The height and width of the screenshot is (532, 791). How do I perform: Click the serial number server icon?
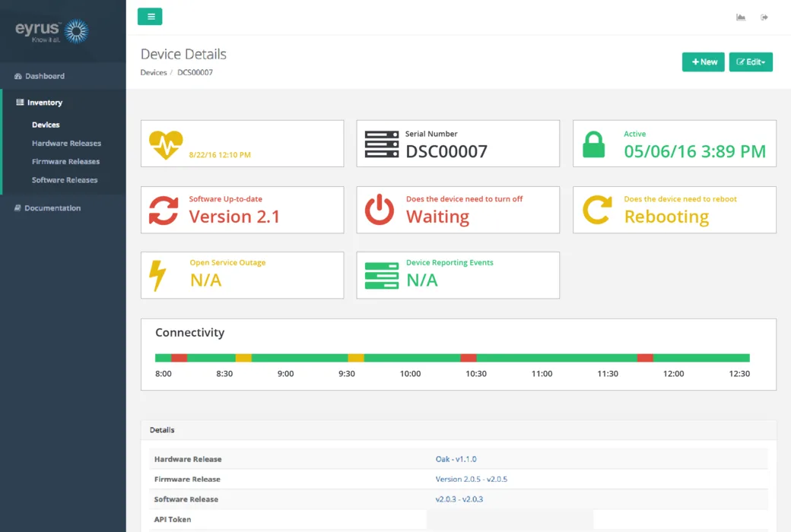pyautogui.click(x=381, y=144)
